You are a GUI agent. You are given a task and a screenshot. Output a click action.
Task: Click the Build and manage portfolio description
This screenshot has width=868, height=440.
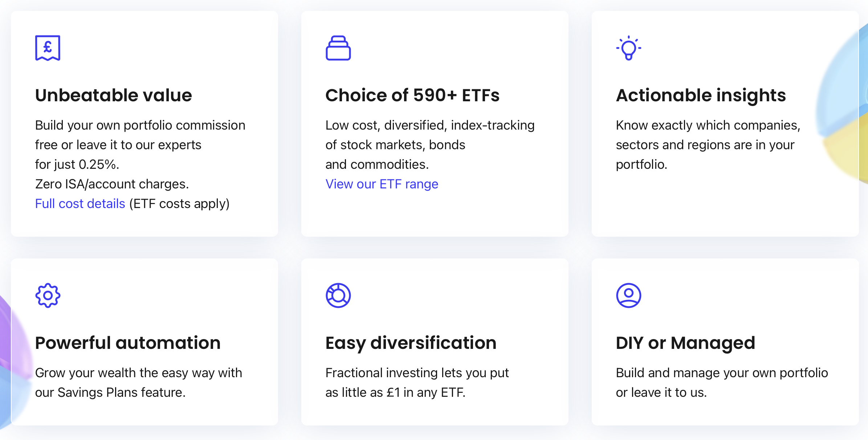pyautogui.click(x=722, y=383)
